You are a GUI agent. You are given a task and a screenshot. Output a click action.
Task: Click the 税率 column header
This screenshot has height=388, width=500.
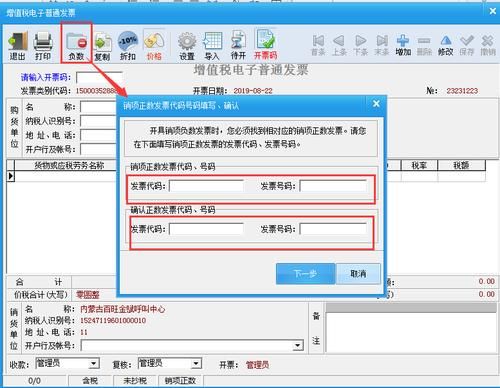(x=419, y=165)
